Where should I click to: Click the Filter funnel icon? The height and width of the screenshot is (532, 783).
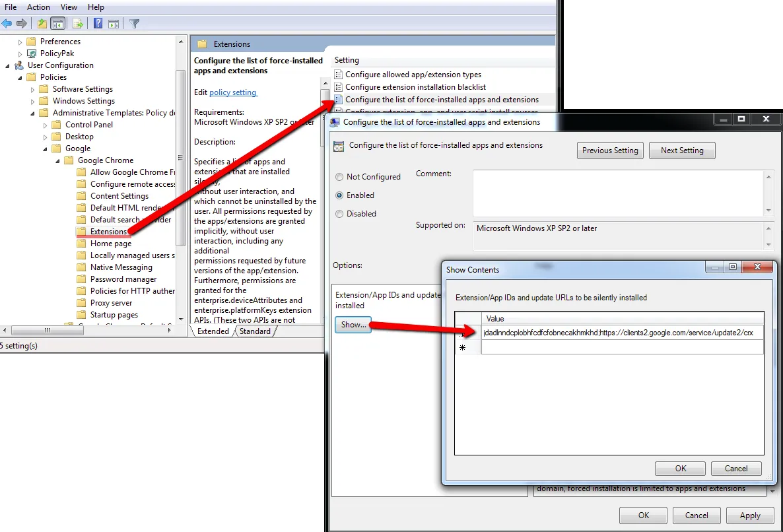[x=135, y=24]
